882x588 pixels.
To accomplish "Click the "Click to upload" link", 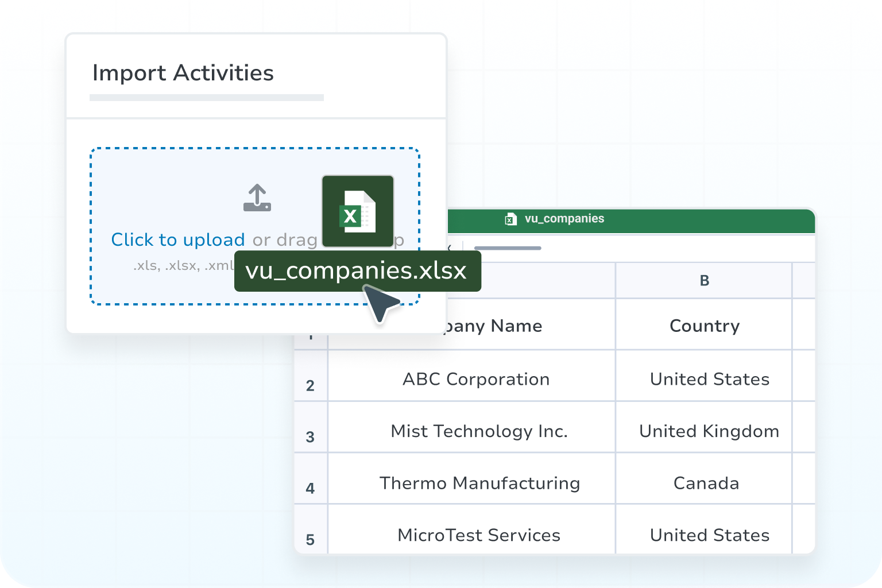I will [177, 239].
